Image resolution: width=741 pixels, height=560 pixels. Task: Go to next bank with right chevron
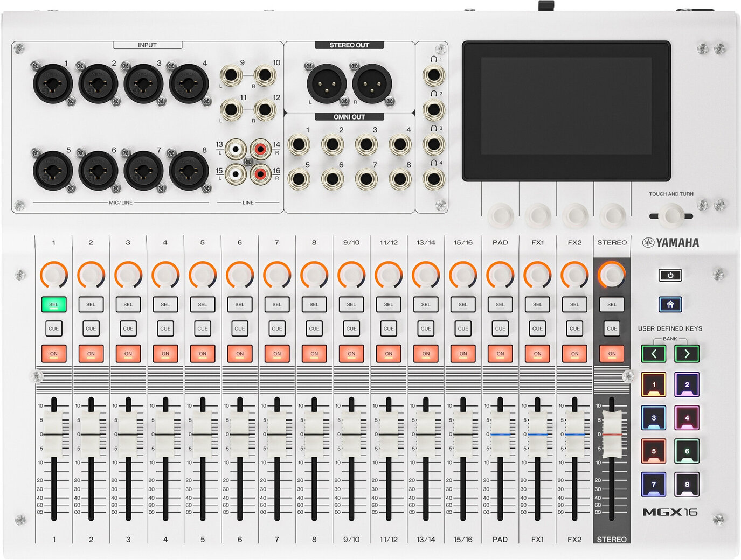(687, 354)
